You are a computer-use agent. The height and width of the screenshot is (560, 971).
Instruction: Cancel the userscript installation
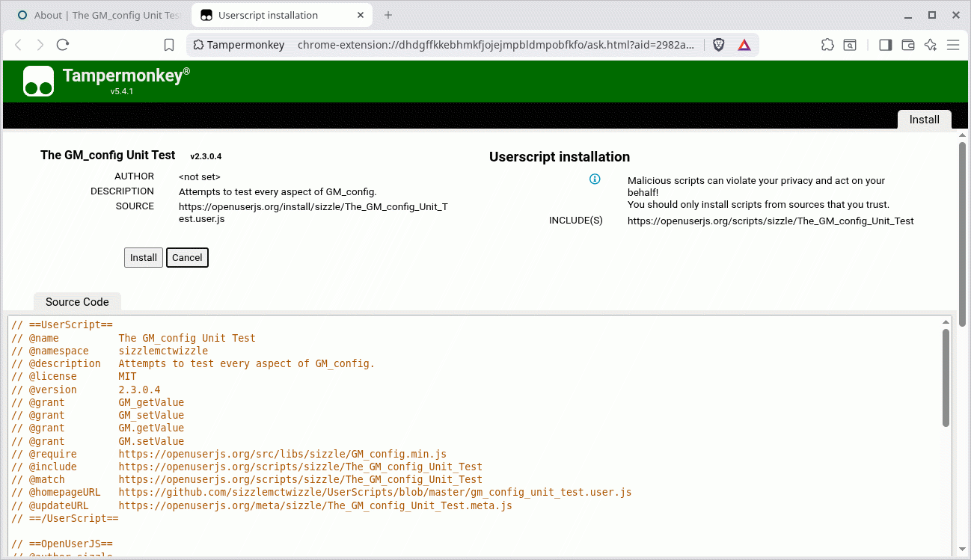coord(187,257)
